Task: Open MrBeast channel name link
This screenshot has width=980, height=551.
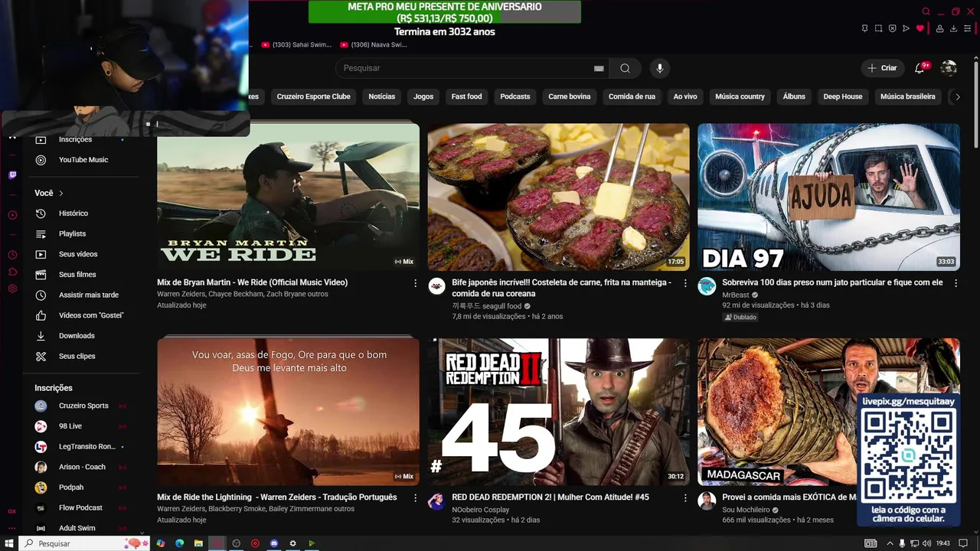Action: point(736,295)
